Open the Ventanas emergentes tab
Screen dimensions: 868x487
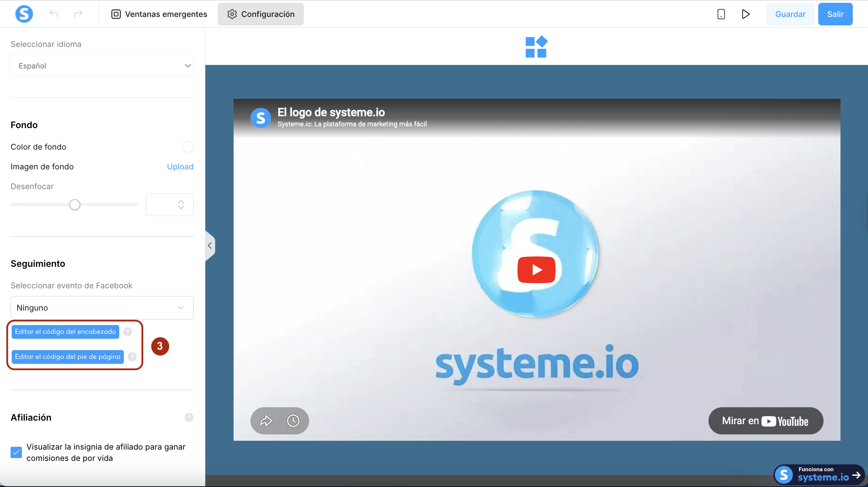click(x=159, y=14)
